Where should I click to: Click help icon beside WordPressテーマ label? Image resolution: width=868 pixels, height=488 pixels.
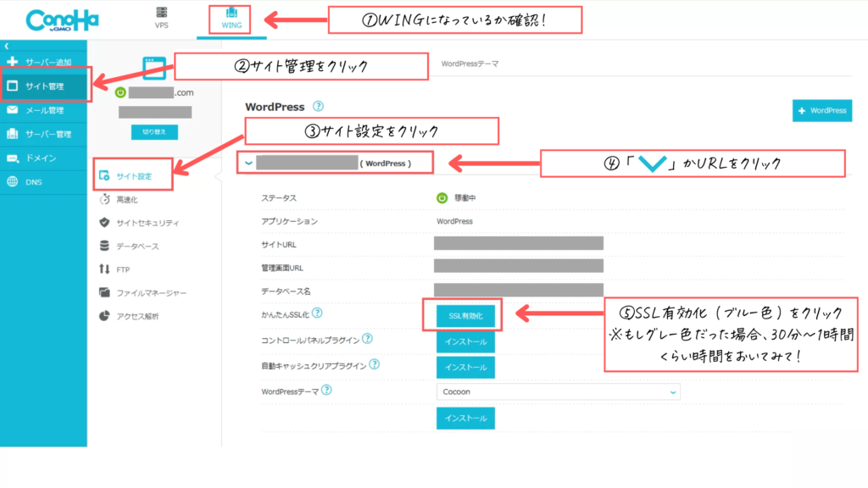[x=326, y=390]
